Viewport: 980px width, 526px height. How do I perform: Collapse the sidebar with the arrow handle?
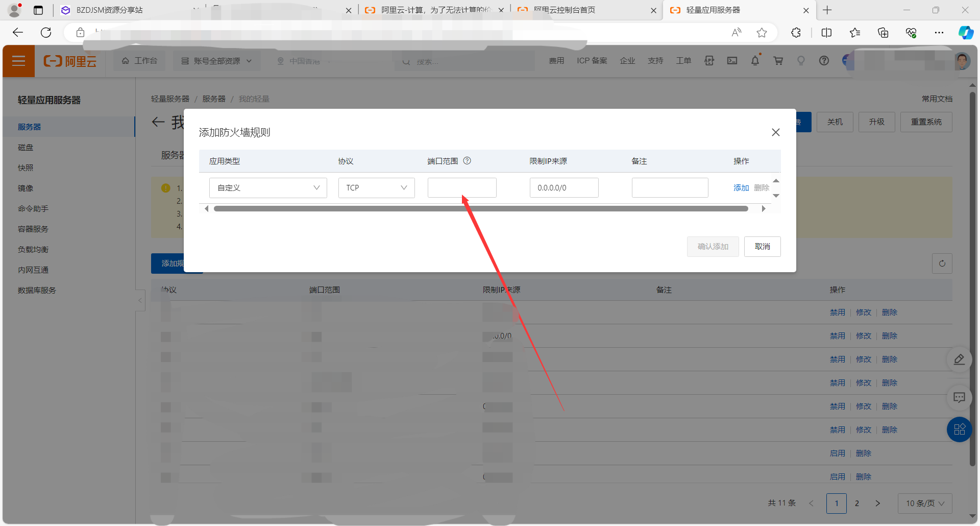140,301
